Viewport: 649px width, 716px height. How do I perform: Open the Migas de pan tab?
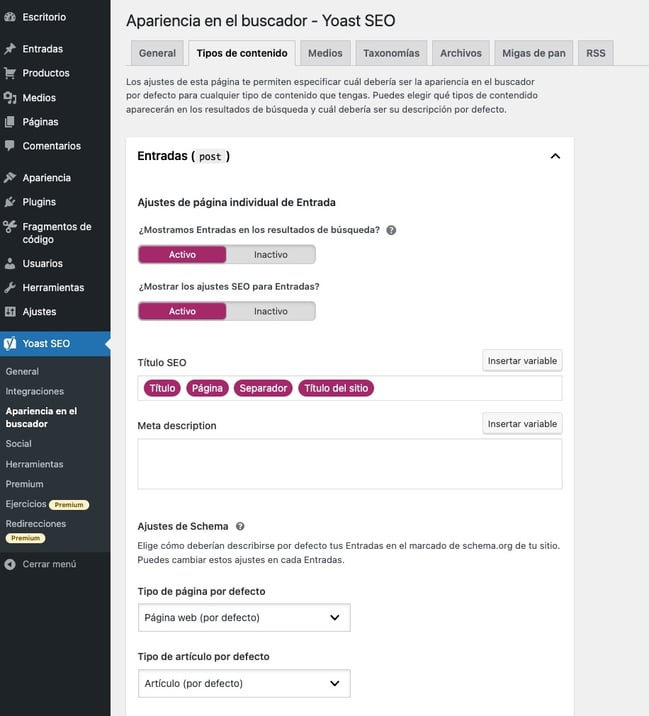(x=534, y=53)
